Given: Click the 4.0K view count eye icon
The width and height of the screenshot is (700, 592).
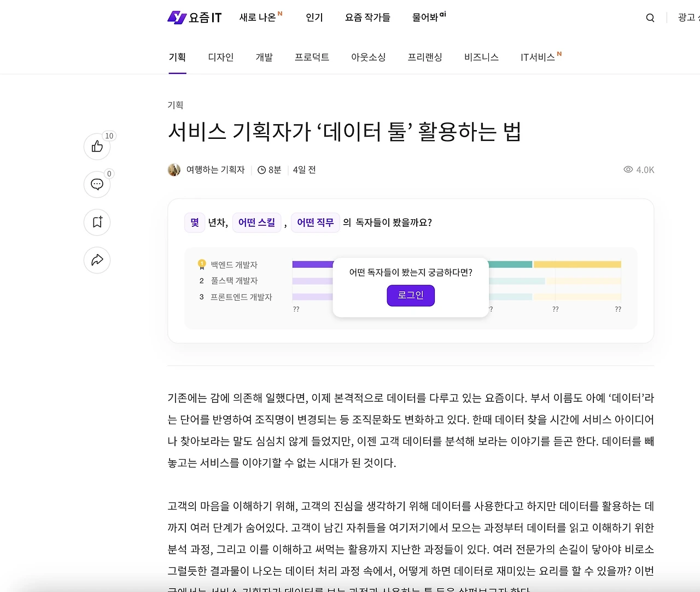Looking at the screenshot, I should (x=628, y=169).
